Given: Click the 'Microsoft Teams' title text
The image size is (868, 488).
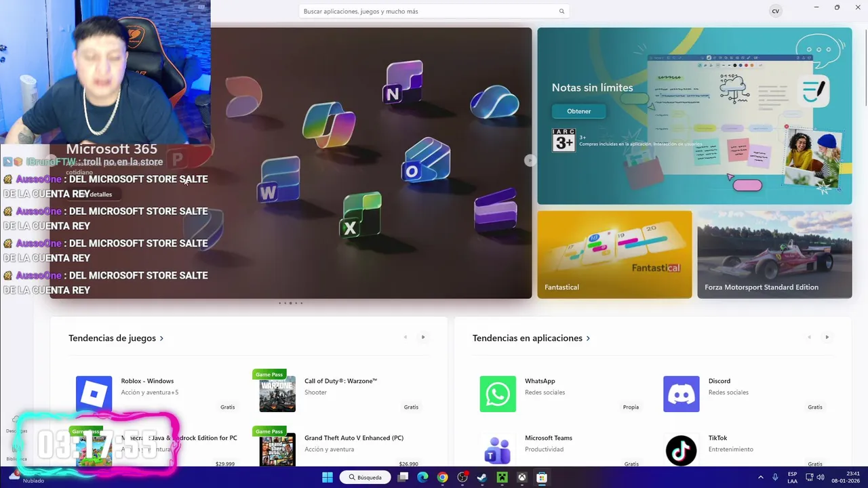Looking at the screenshot, I should pos(549,438).
